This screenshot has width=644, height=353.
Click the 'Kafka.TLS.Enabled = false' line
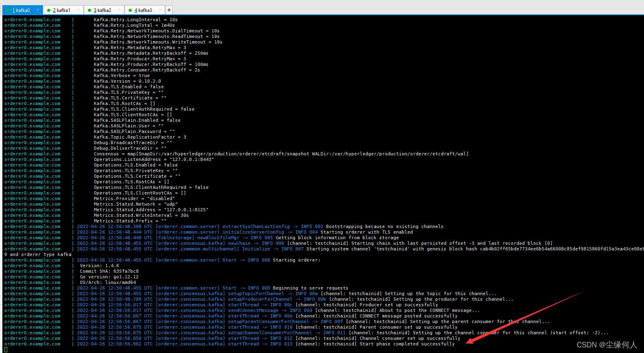pos(129,87)
